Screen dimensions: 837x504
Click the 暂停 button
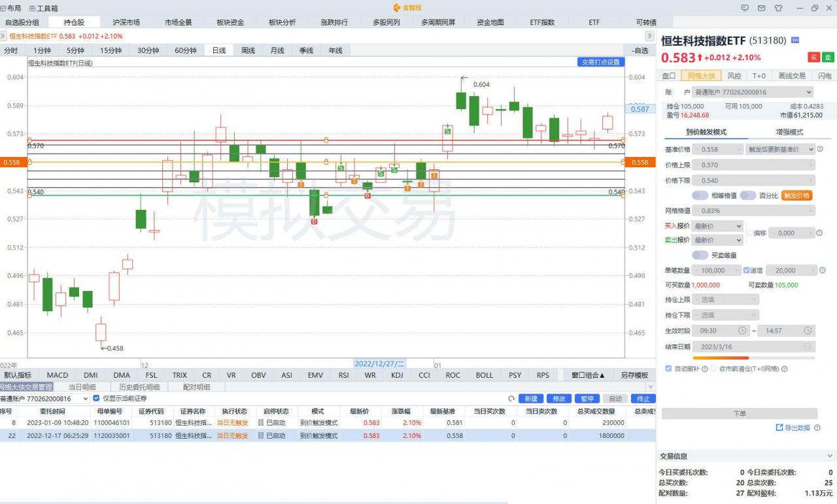587,399
